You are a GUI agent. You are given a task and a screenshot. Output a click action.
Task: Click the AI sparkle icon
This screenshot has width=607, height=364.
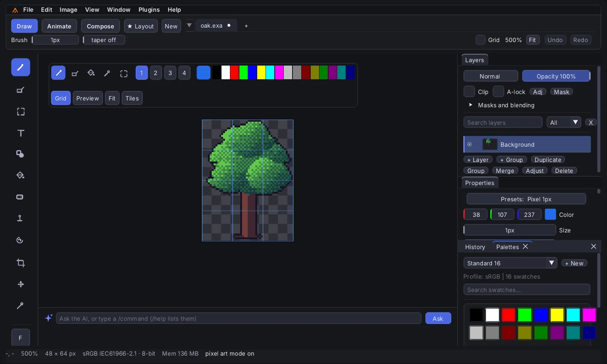49,318
